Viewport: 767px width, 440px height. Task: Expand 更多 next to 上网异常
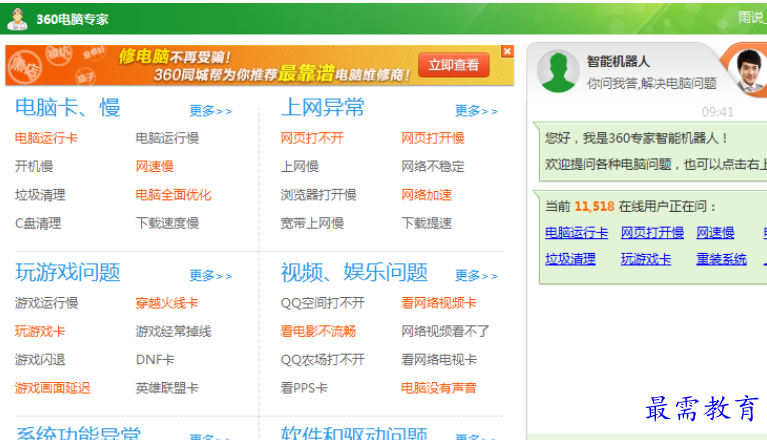(x=476, y=111)
